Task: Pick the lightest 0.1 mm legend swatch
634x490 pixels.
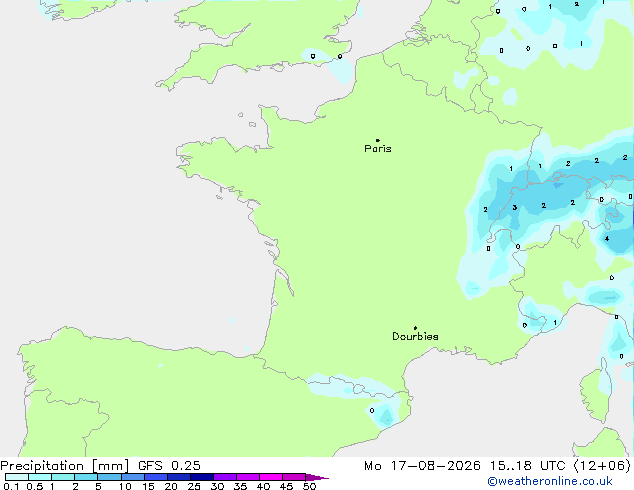Action: click(17, 477)
